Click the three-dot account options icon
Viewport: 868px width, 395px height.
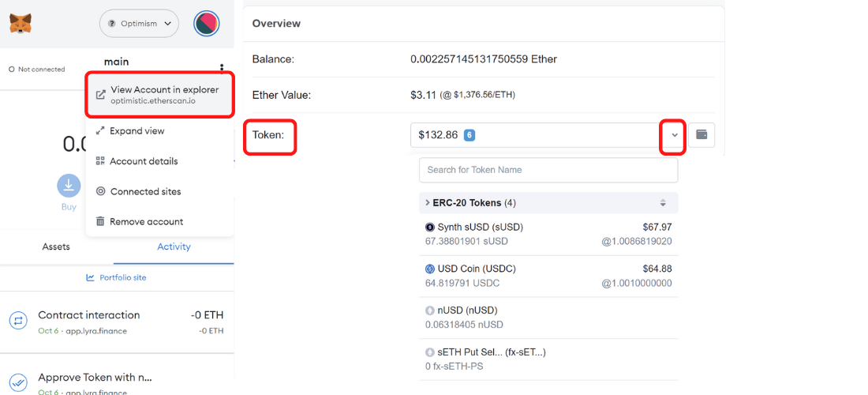[x=222, y=68]
